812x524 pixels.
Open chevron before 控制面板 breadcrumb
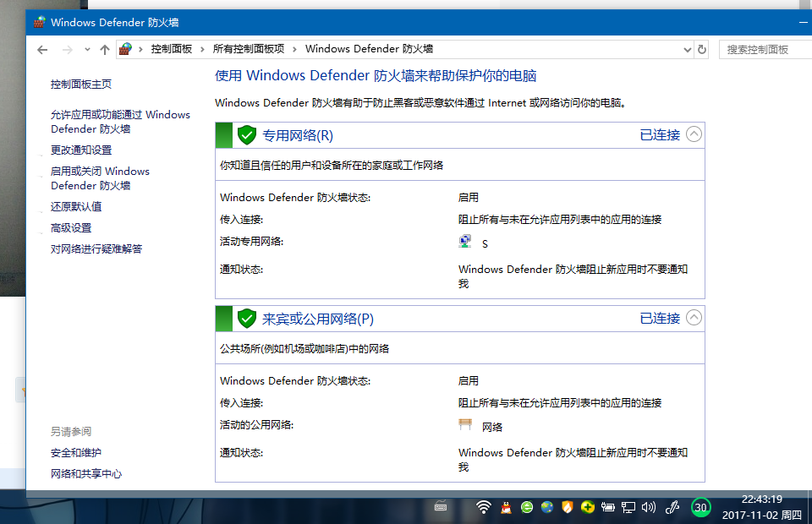[x=140, y=50]
